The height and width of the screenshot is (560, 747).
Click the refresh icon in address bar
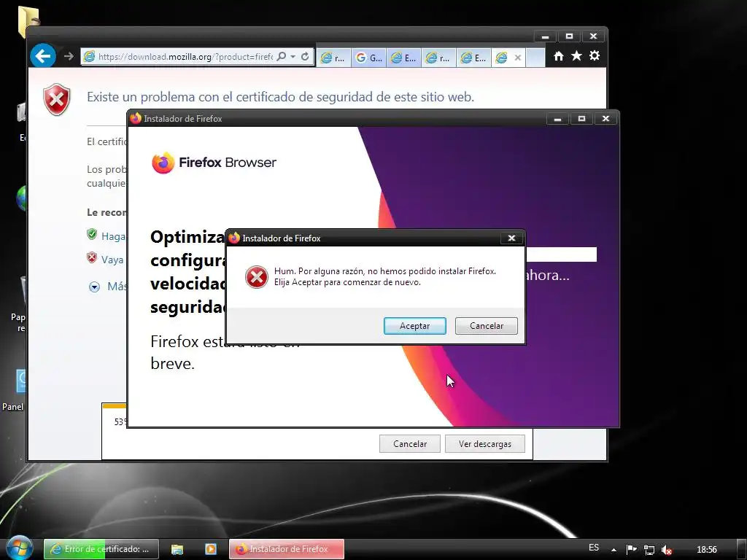[x=305, y=57]
